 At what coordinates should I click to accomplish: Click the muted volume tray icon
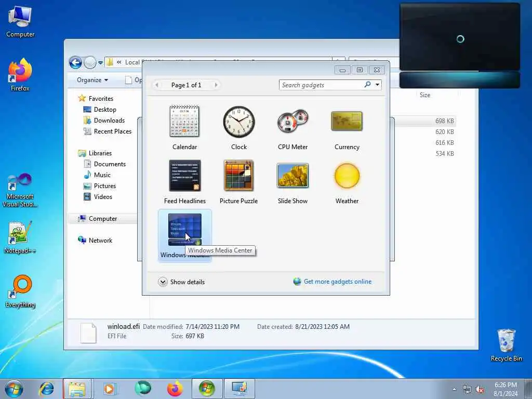point(480,390)
